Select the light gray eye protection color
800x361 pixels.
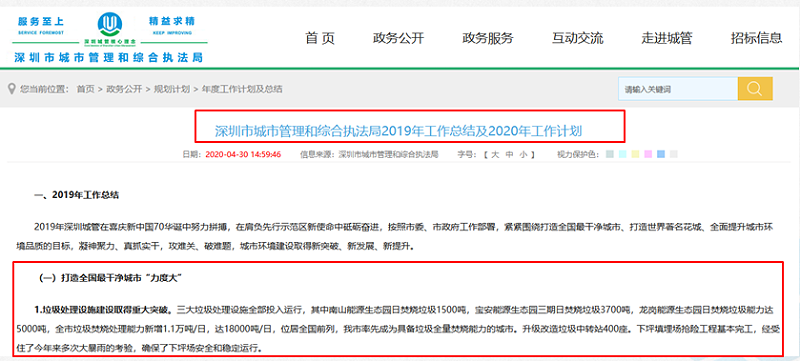(674, 154)
